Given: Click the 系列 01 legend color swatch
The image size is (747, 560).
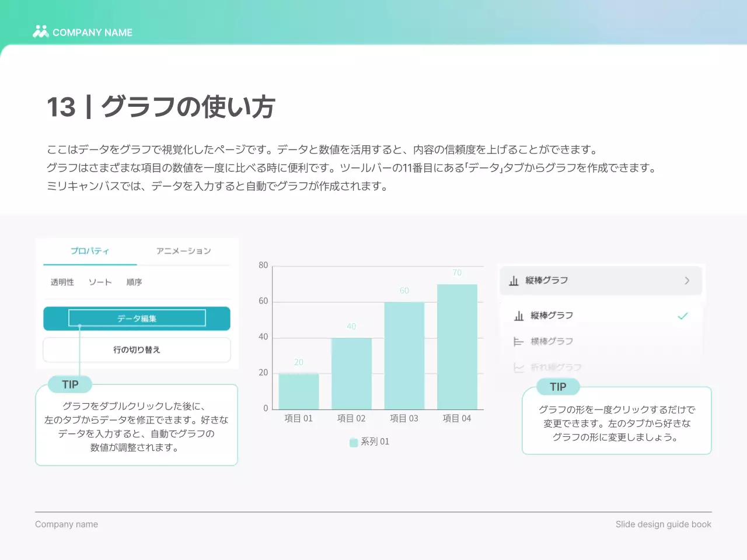Looking at the screenshot, I should coord(354,442).
